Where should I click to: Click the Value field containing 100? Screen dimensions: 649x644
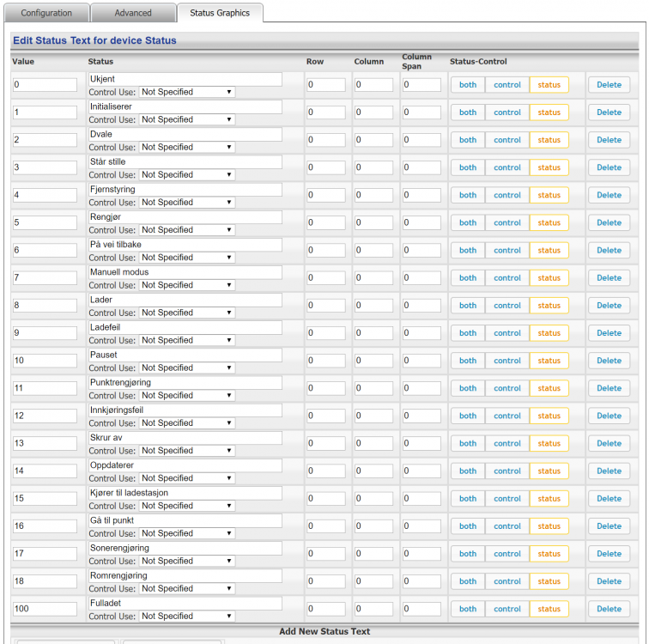pos(45,609)
